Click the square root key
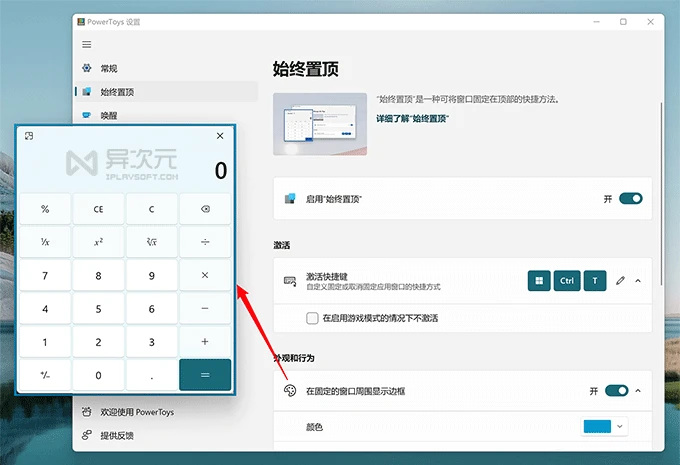Viewport: 680px width, 465px height. pyautogui.click(x=151, y=242)
